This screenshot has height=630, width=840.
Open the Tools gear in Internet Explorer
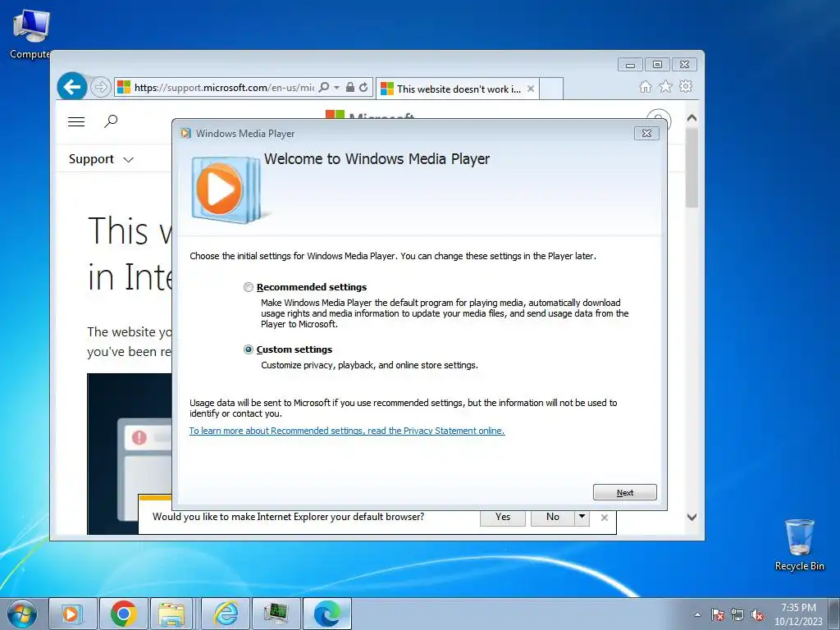(x=686, y=86)
